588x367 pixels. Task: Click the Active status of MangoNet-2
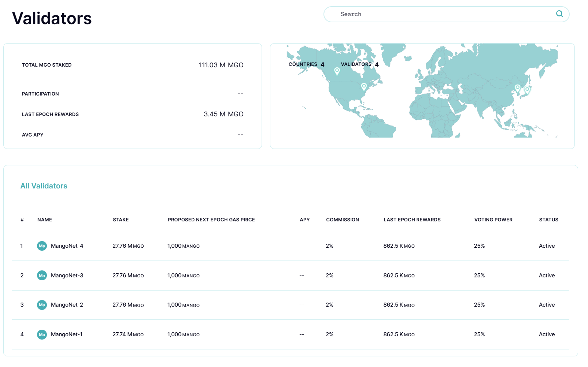(x=547, y=305)
